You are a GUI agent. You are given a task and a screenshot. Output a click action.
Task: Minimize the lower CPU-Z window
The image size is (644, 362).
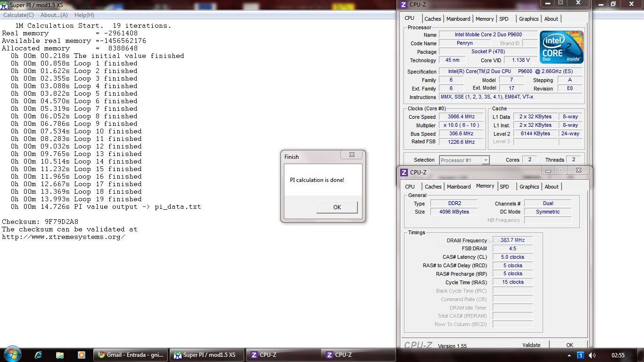point(548,171)
